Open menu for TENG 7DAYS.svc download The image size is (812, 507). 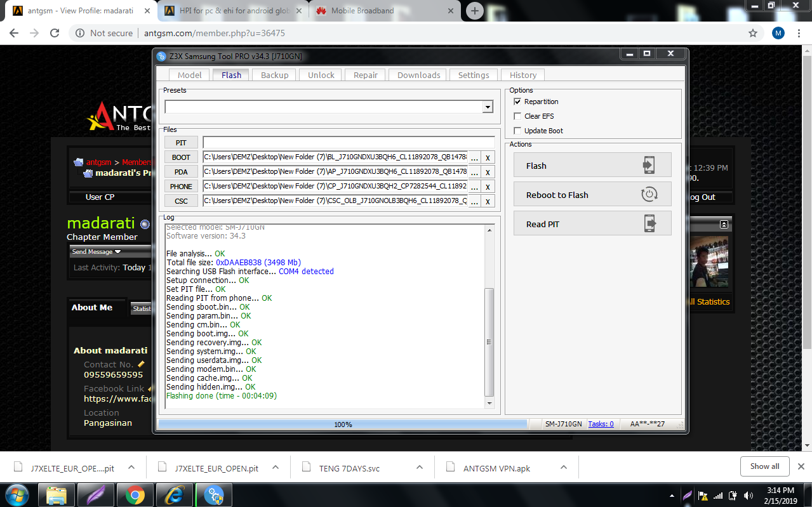click(x=419, y=467)
